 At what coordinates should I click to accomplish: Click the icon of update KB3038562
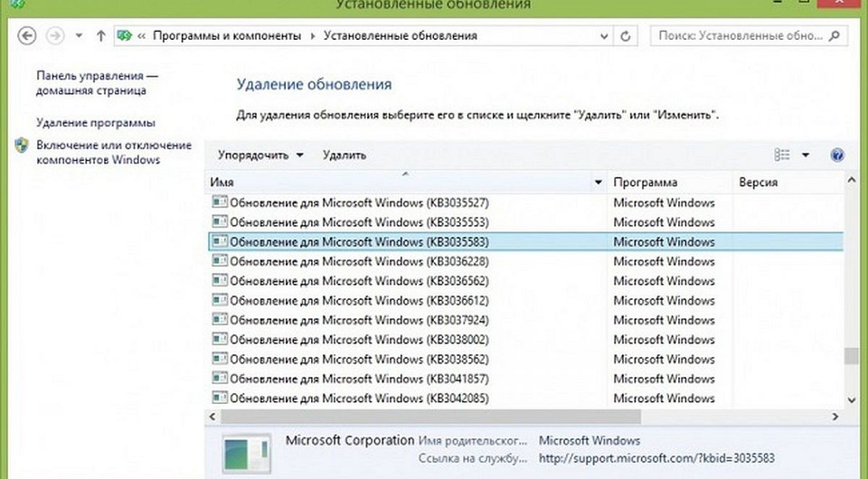tap(220, 359)
